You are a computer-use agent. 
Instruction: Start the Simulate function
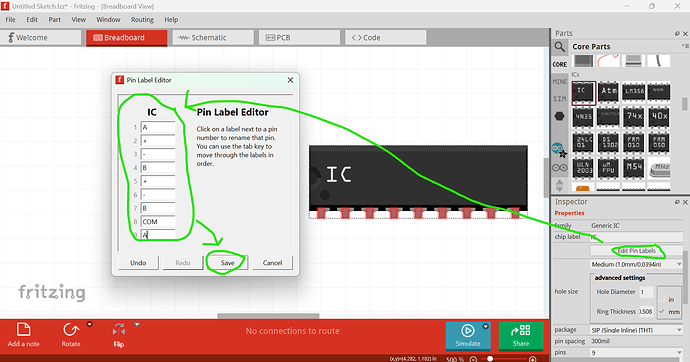tap(468, 336)
